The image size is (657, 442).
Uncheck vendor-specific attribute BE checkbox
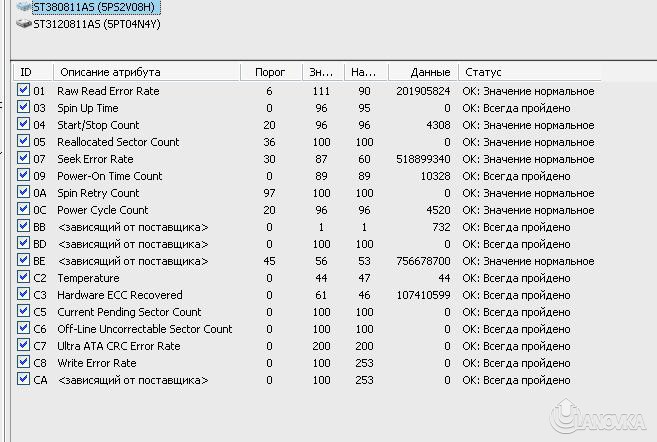[x=23, y=260]
